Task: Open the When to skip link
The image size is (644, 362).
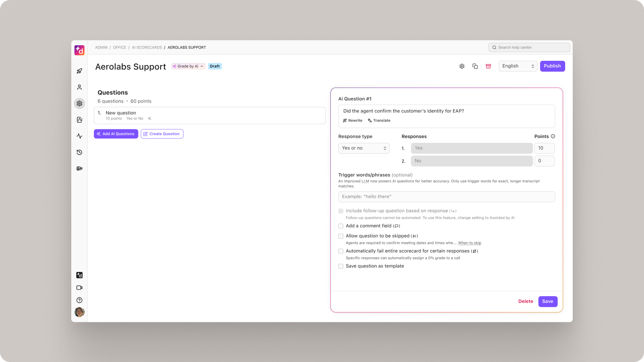Action: (470, 243)
